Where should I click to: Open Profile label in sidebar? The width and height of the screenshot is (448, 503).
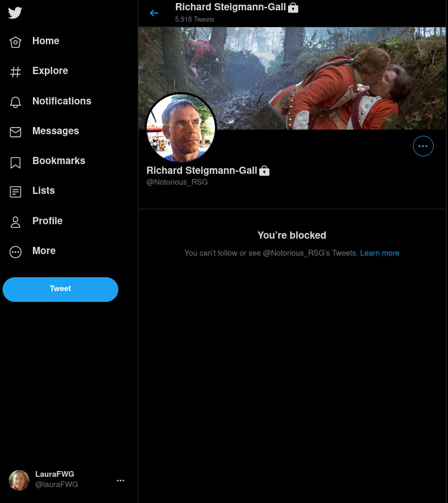(47, 221)
